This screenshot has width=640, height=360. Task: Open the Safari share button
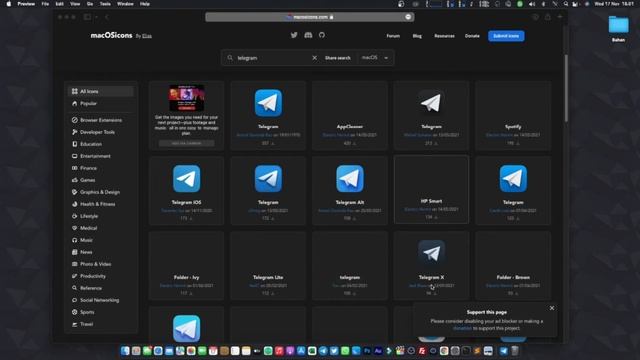pos(548,17)
